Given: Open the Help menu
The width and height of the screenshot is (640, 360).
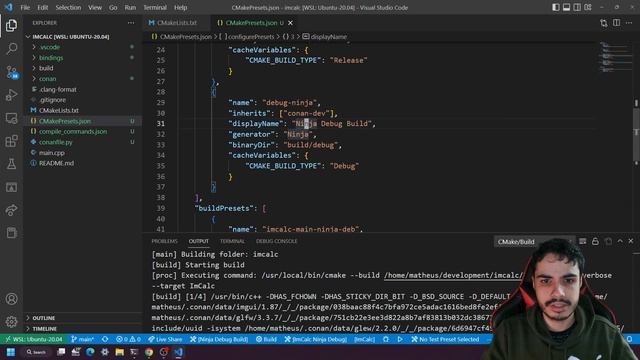Looking at the screenshot, I should (x=180, y=7).
